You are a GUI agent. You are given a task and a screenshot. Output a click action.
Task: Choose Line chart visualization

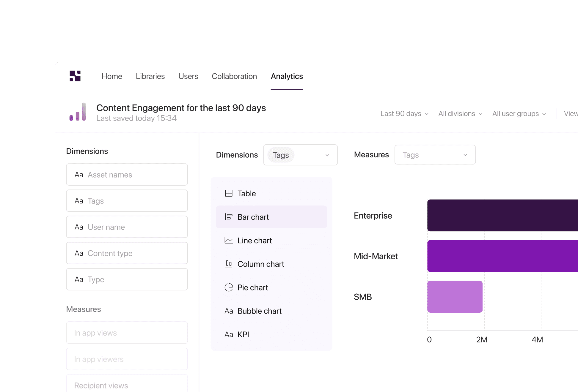271,240
